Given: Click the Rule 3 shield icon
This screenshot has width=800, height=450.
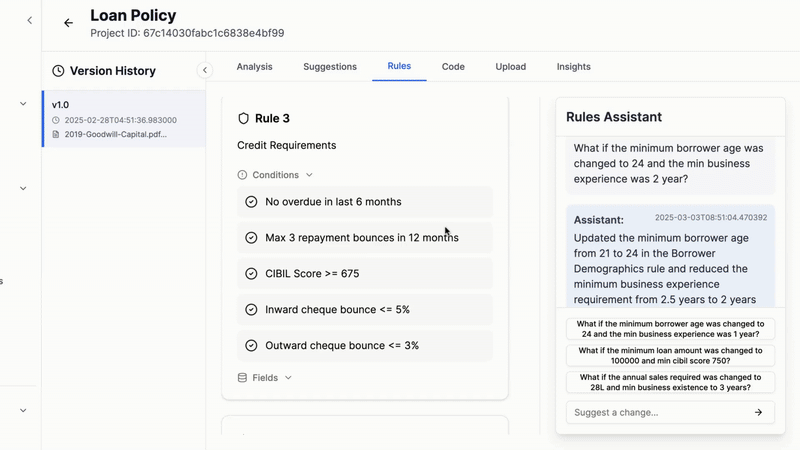Looking at the screenshot, I should [243, 119].
